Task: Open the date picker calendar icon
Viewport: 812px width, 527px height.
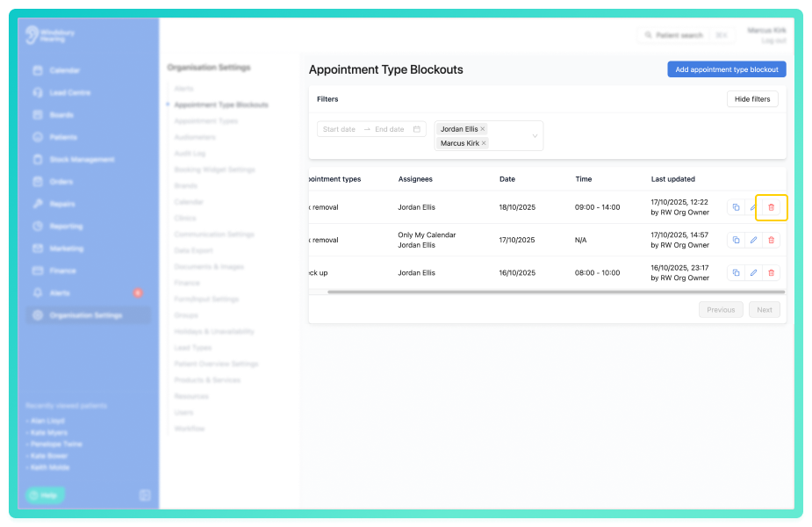Action: pos(417,129)
